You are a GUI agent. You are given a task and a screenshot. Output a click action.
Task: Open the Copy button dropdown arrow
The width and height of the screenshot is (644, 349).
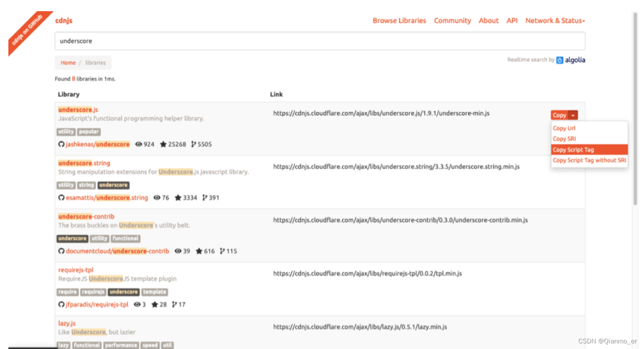coord(573,115)
